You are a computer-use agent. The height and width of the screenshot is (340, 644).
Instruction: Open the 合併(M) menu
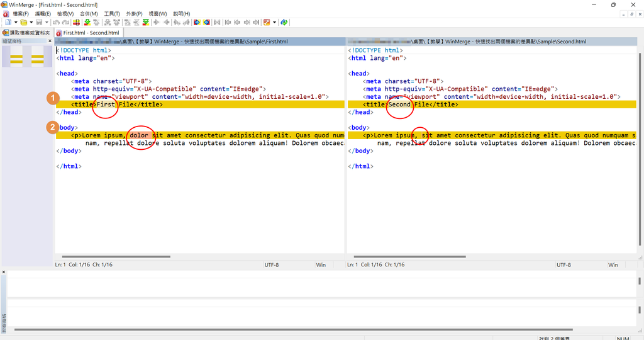point(89,13)
